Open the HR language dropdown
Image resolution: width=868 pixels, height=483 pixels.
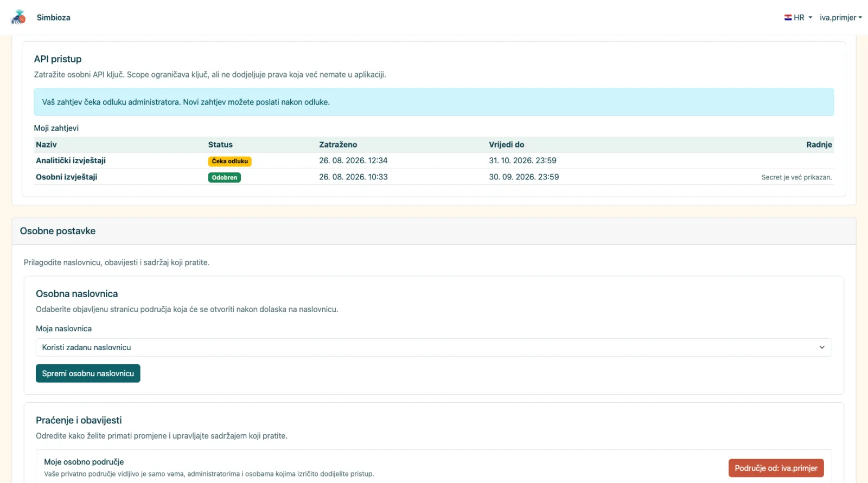pyautogui.click(x=798, y=17)
